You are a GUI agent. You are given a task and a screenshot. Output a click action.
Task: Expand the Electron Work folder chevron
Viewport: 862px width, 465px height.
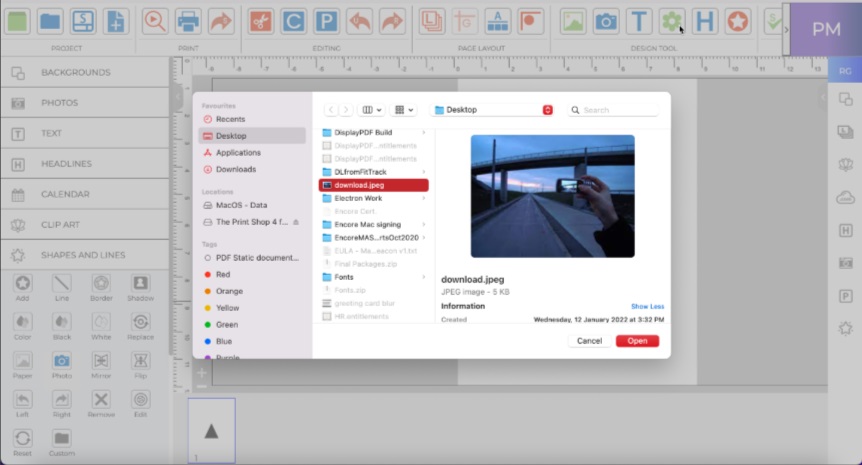[424, 198]
